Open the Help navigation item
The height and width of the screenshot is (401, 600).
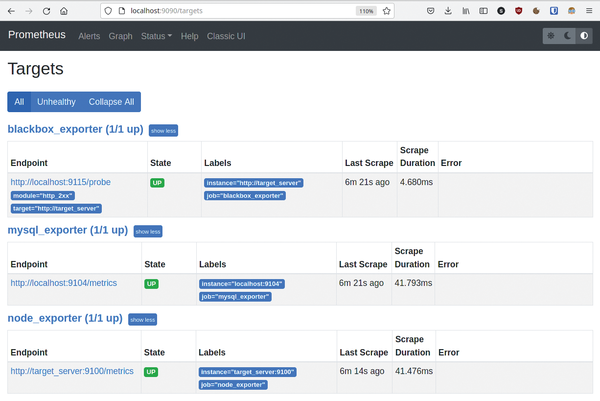click(x=189, y=36)
